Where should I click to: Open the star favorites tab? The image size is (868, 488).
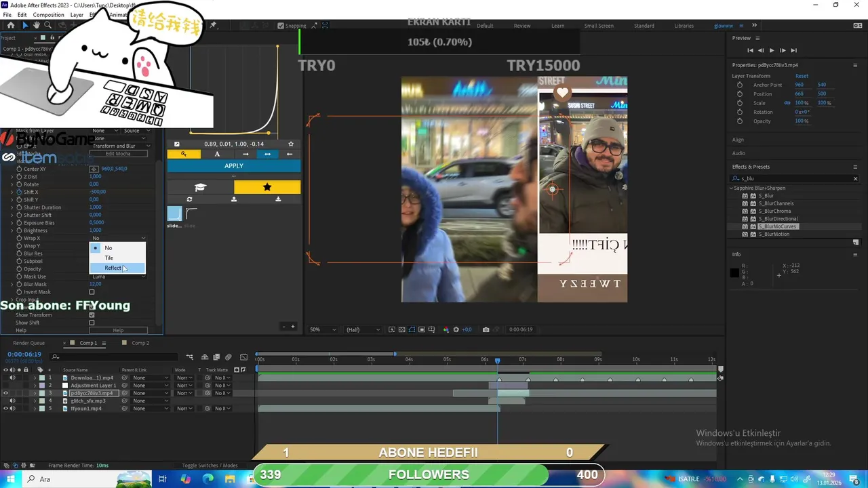coord(267,187)
